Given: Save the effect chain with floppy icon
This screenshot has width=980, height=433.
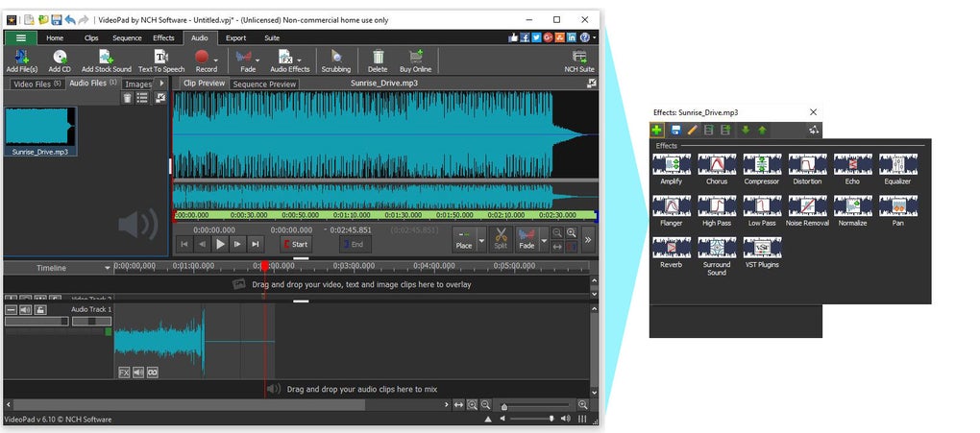Looking at the screenshot, I should [x=675, y=130].
